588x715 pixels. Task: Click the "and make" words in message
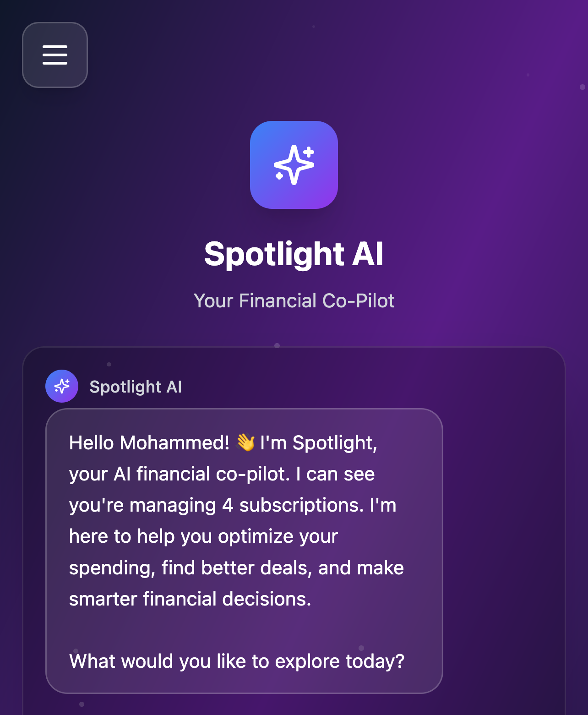pyautogui.click(x=361, y=568)
